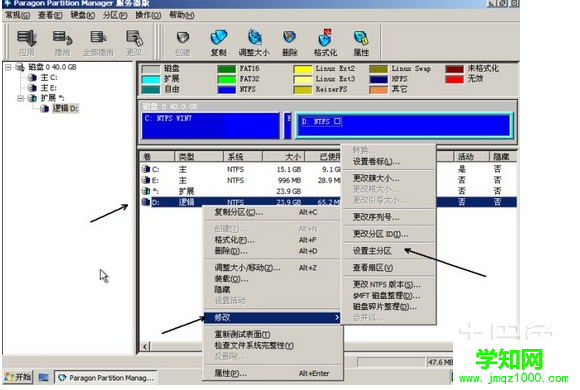The width and height of the screenshot is (580, 390).
Task: Select 逻辑 D: in the disk tree
Action: tap(65, 108)
